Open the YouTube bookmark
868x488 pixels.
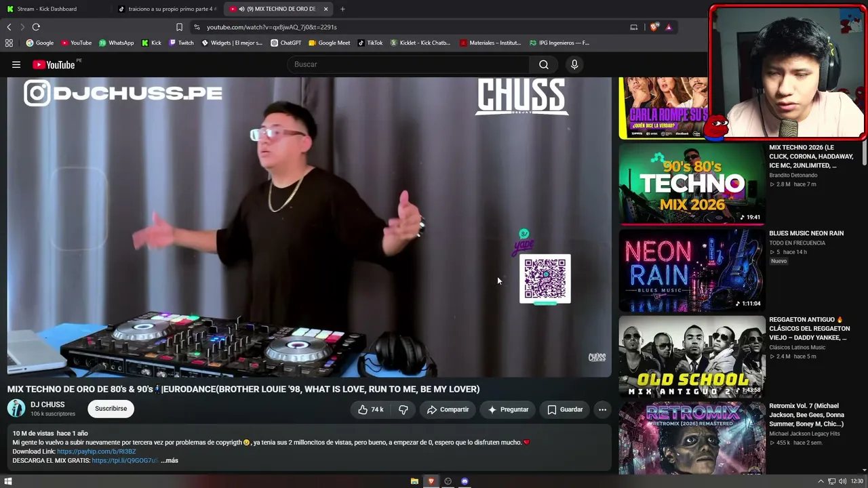pos(77,43)
